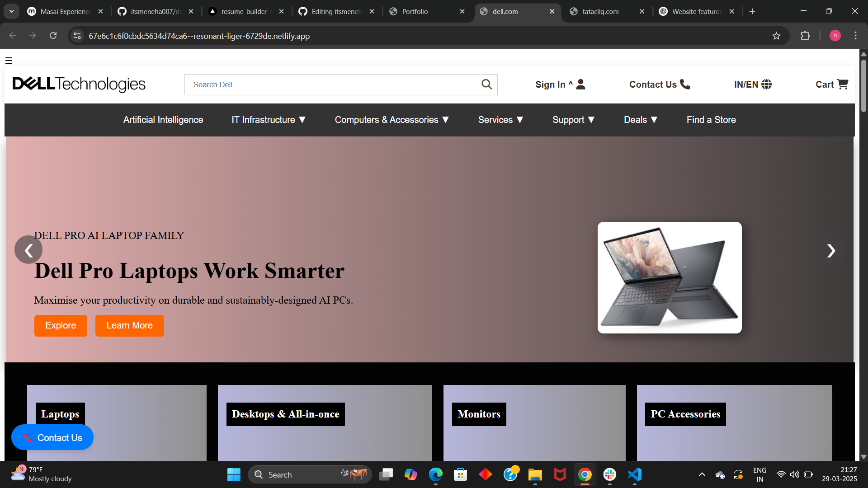
Task: Open the Cart shopping cart icon
Action: click(842, 84)
